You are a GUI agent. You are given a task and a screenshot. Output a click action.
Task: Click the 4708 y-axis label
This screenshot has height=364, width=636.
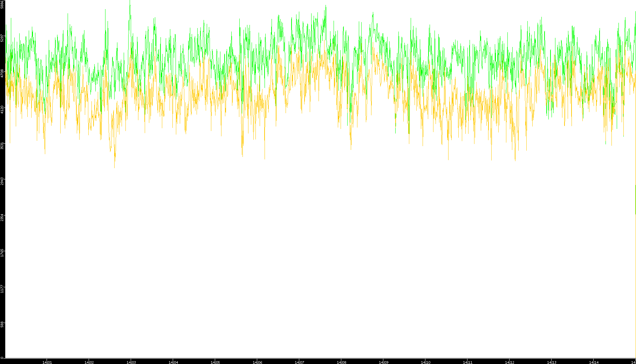(x=2, y=73)
